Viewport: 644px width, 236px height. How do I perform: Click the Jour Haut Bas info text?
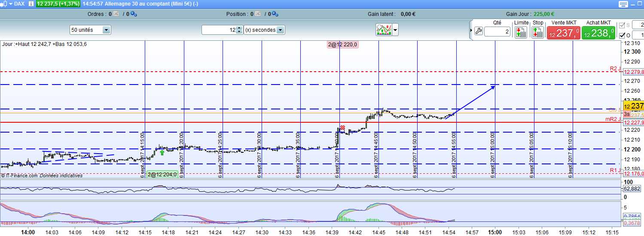[x=45, y=44]
